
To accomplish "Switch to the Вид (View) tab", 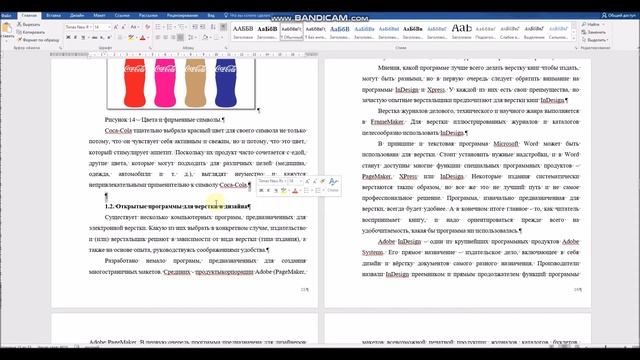I will pyautogui.click(x=211, y=16).
